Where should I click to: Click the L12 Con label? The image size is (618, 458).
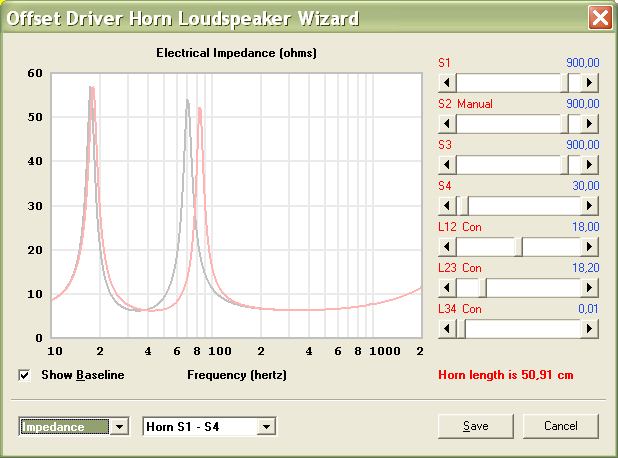click(460, 227)
